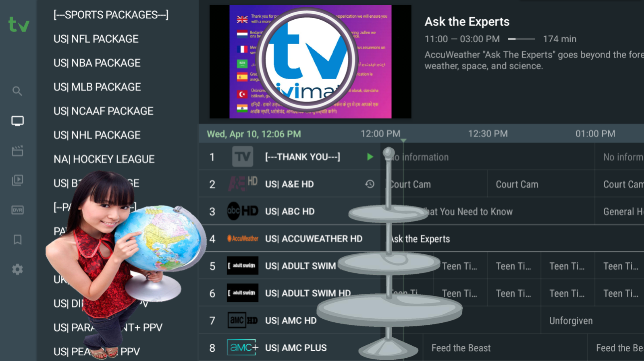Click the 12:30 PM timeline label

click(x=488, y=134)
